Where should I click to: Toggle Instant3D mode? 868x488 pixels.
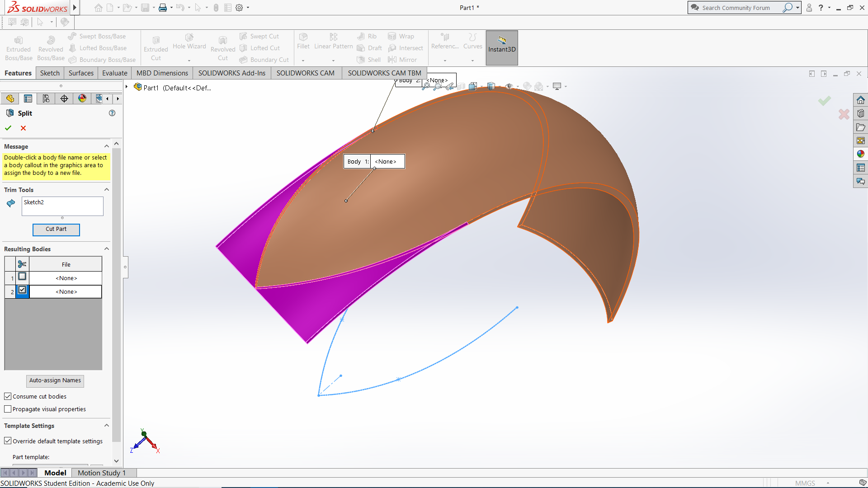point(502,47)
